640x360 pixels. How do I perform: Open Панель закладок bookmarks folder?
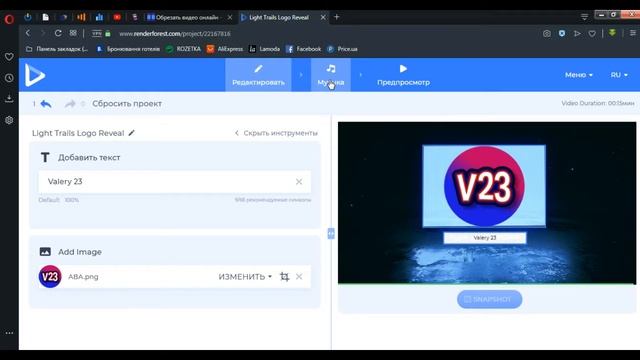coord(57,49)
